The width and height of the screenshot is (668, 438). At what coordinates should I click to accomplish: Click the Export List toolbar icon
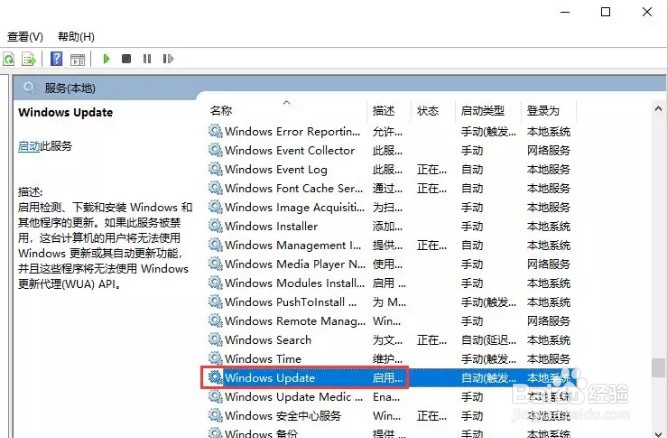(x=29, y=59)
